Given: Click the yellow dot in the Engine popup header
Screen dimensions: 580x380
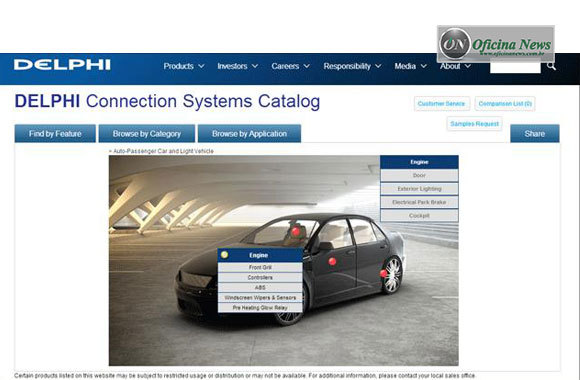Looking at the screenshot, I should tap(224, 255).
